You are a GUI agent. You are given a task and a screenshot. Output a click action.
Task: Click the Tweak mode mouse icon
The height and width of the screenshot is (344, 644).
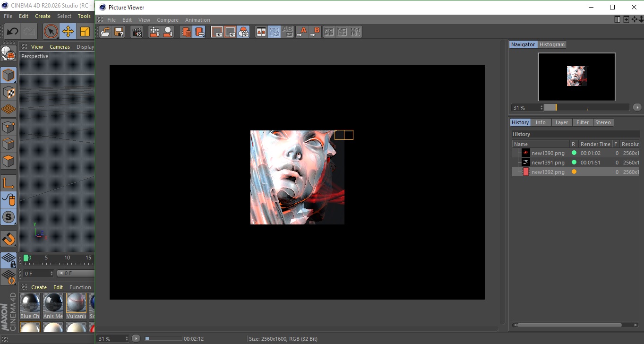(x=9, y=200)
